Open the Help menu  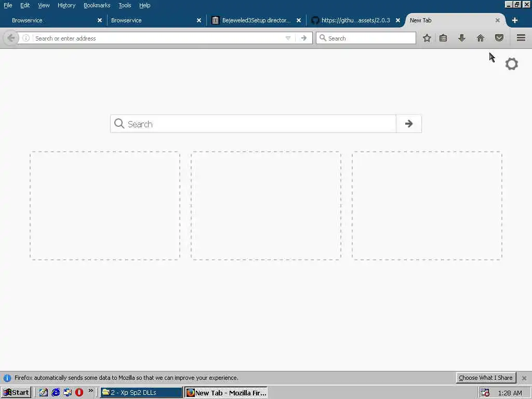click(x=145, y=5)
